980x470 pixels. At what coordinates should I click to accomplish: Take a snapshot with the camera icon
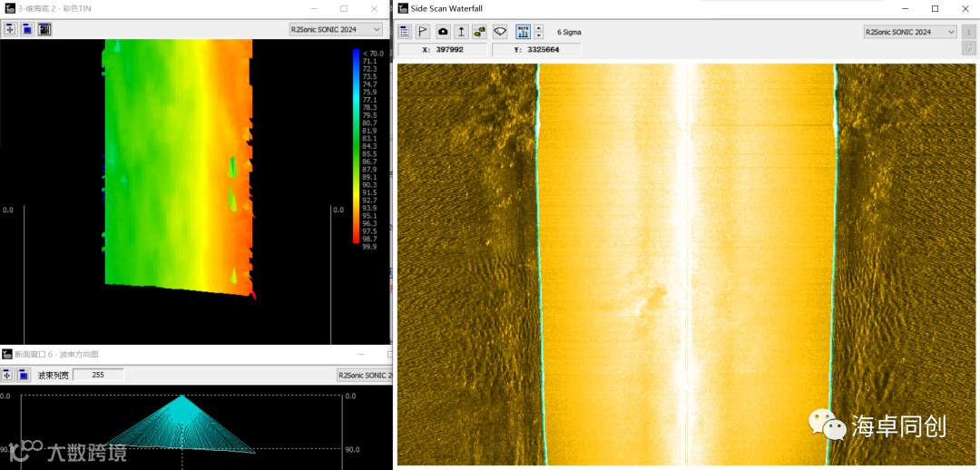443,32
